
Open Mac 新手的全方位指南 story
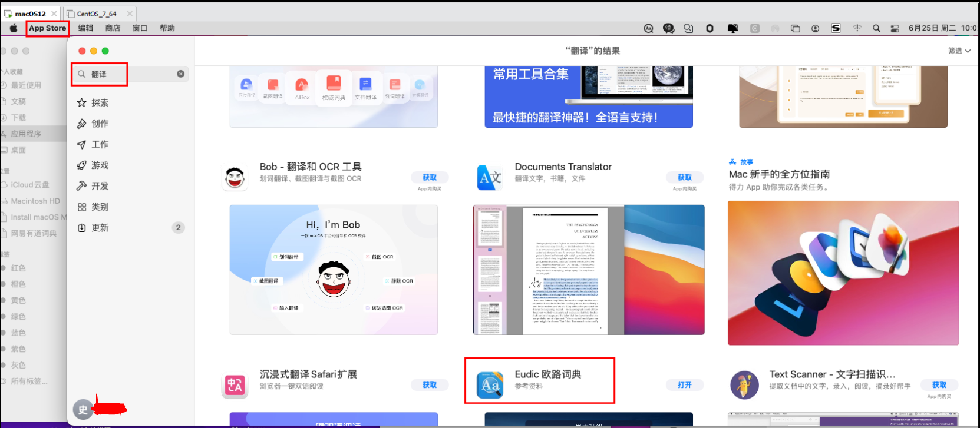[779, 174]
